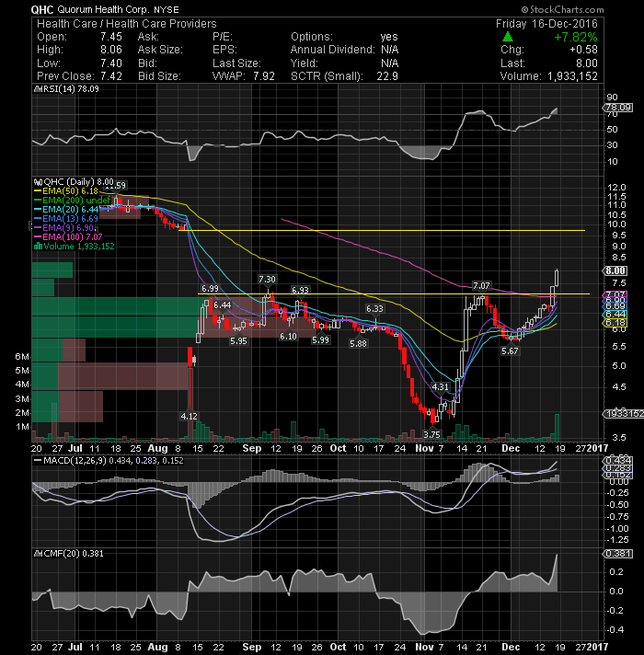Click the 4.12 August low price label

tap(189, 416)
